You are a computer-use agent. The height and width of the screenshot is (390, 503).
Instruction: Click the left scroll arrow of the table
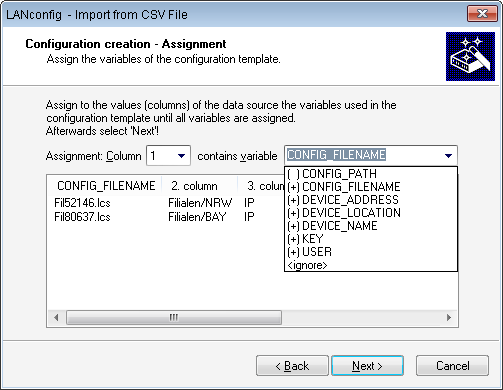click(x=56, y=317)
